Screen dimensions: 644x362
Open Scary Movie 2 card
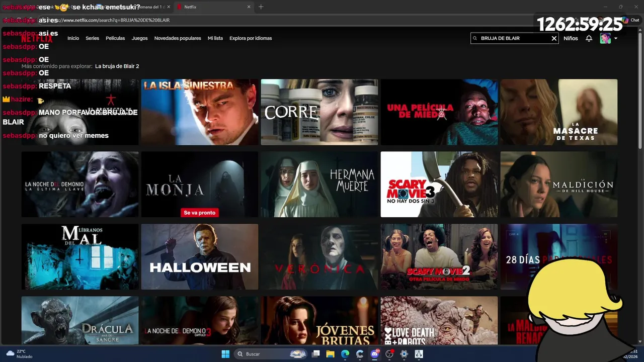(x=439, y=257)
